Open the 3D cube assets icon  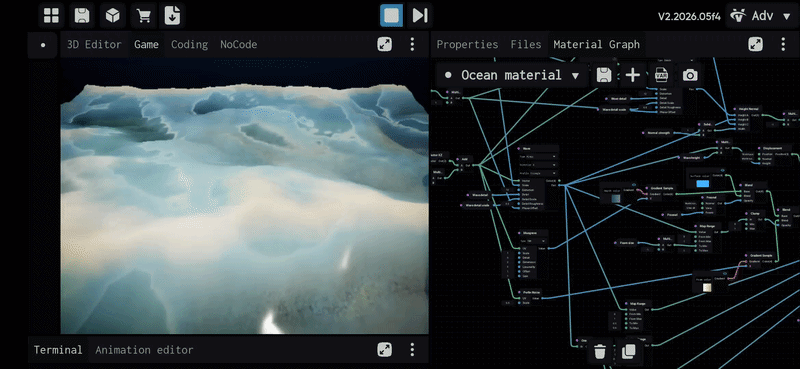(112, 15)
